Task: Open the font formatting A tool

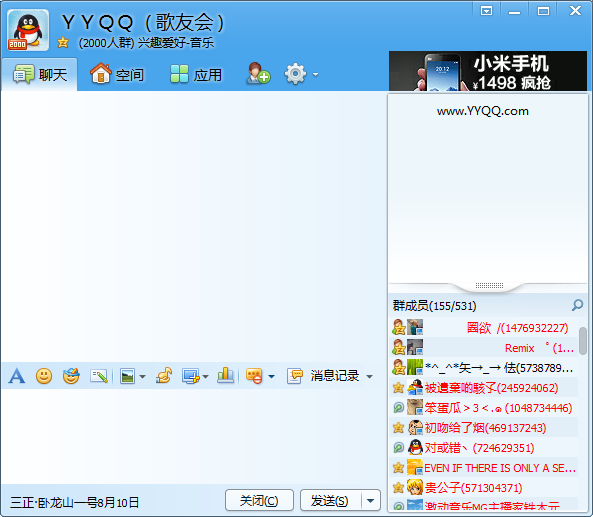Action: point(17,376)
